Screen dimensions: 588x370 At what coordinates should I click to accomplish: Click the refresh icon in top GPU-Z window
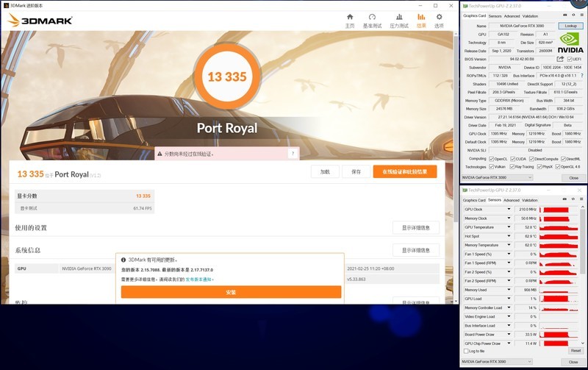(x=573, y=15)
